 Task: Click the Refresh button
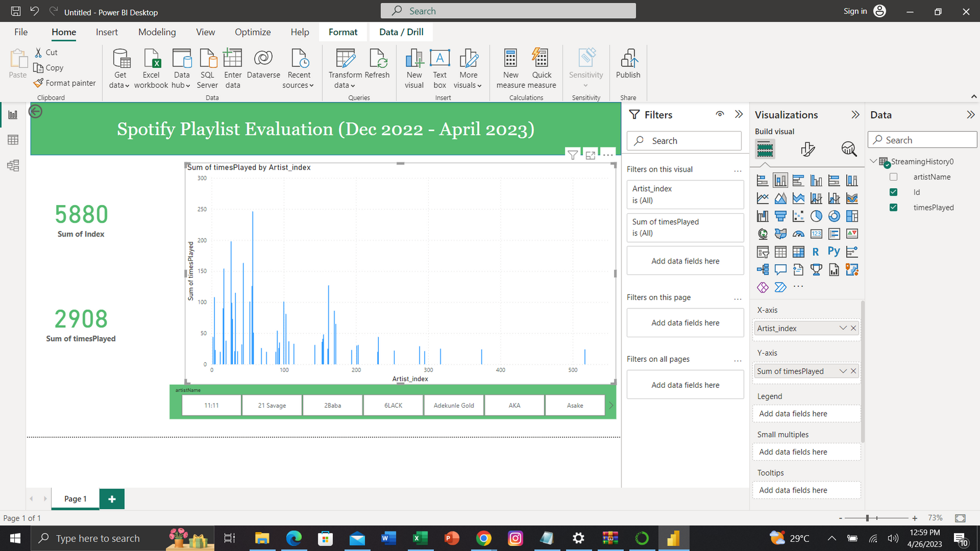pyautogui.click(x=377, y=64)
